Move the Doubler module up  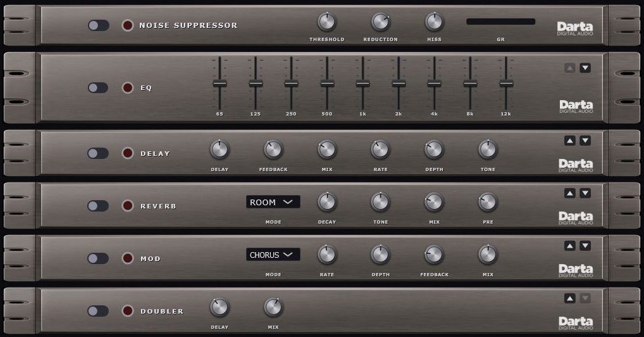click(x=569, y=298)
